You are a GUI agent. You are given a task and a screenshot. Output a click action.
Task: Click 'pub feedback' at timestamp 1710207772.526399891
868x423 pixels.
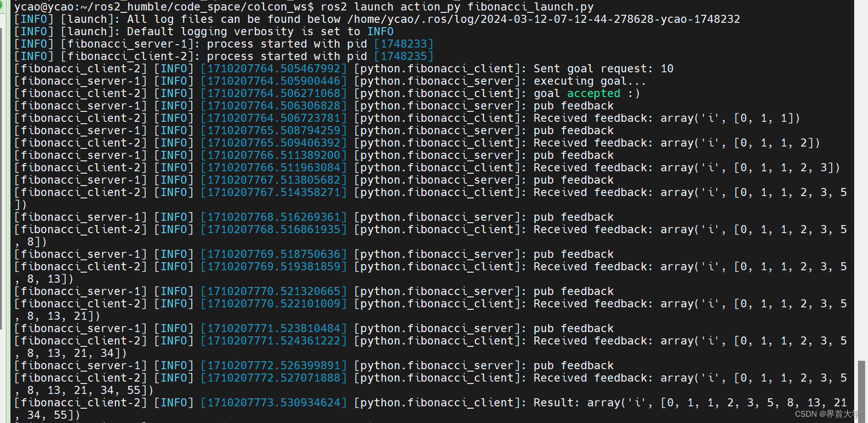(x=573, y=365)
